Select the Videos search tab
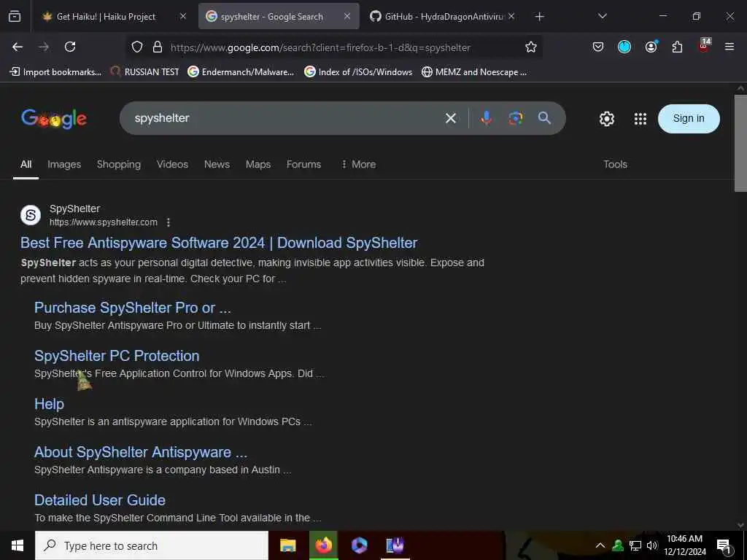The height and width of the screenshot is (560, 747). pos(172,164)
